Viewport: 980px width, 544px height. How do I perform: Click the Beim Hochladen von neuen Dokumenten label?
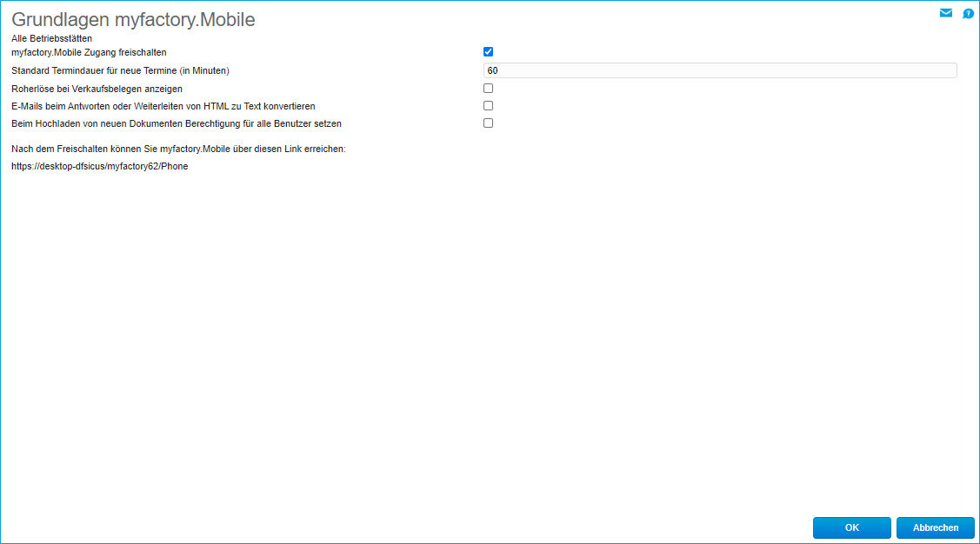coord(177,123)
